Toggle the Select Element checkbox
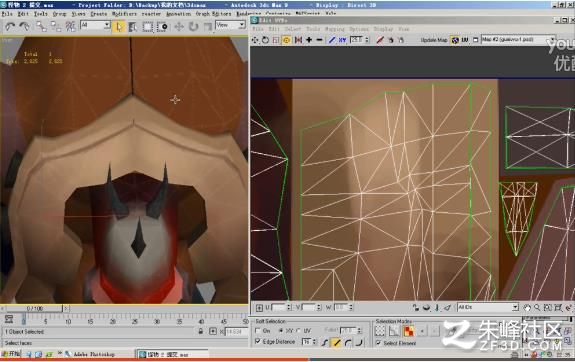 tap(378, 343)
